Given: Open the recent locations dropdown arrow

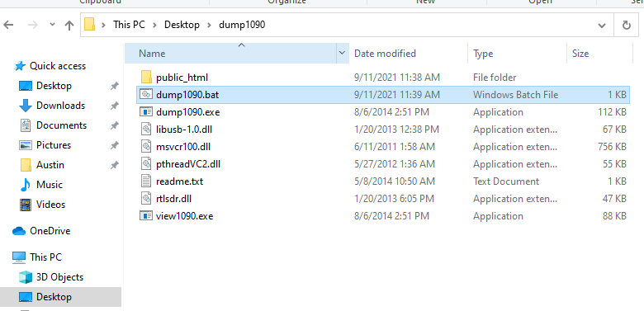Looking at the screenshot, I should 52,25.
